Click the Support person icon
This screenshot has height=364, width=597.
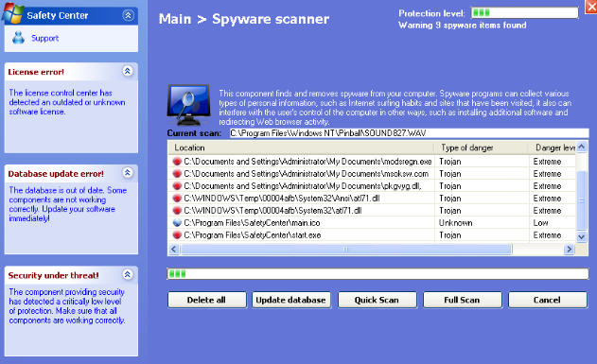click(x=18, y=38)
